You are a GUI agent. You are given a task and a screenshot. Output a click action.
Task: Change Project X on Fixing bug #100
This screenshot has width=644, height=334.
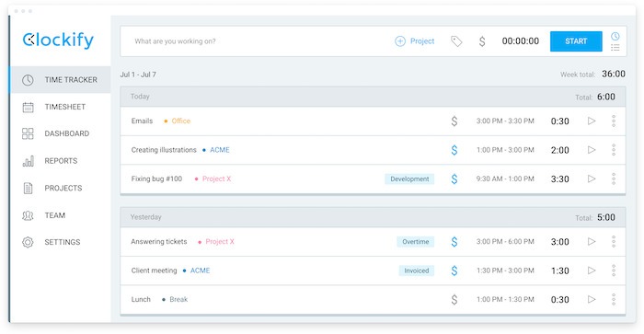(x=213, y=179)
